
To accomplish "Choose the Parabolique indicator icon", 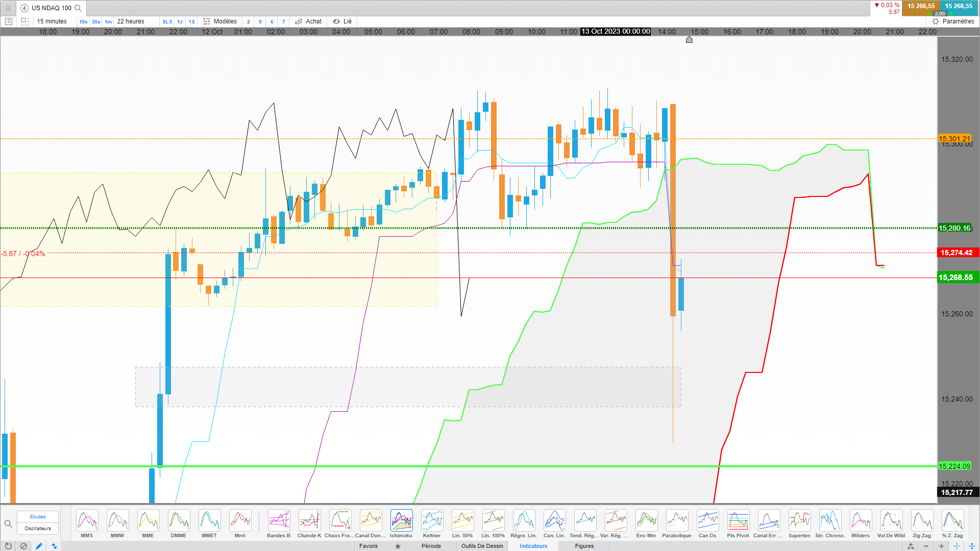I will pos(677,521).
